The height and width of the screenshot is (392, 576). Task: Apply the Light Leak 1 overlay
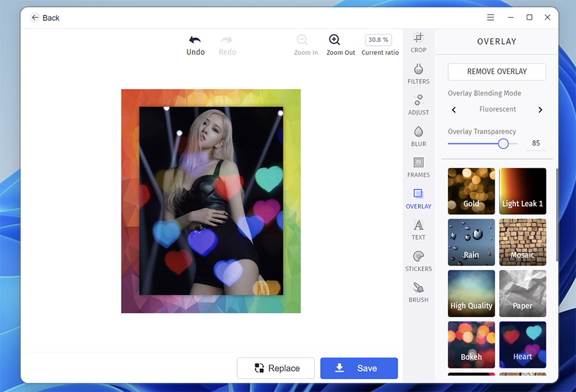[522, 191]
